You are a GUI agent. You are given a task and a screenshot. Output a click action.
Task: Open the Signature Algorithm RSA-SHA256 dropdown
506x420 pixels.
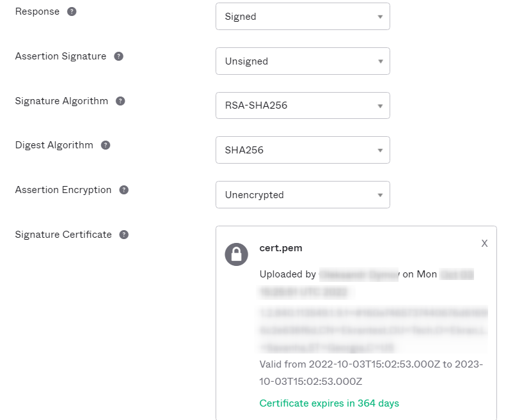303,105
